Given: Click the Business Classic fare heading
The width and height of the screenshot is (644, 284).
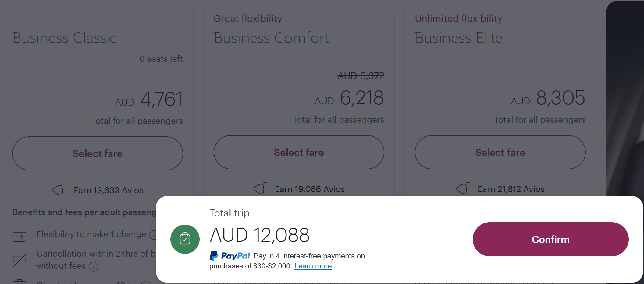Looking at the screenshot, I should (64, 38).
